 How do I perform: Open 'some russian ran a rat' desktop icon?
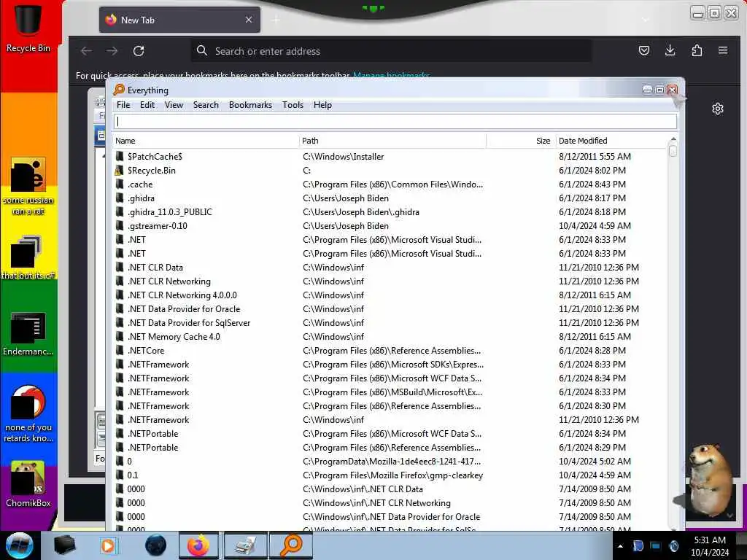coord(28,186)
